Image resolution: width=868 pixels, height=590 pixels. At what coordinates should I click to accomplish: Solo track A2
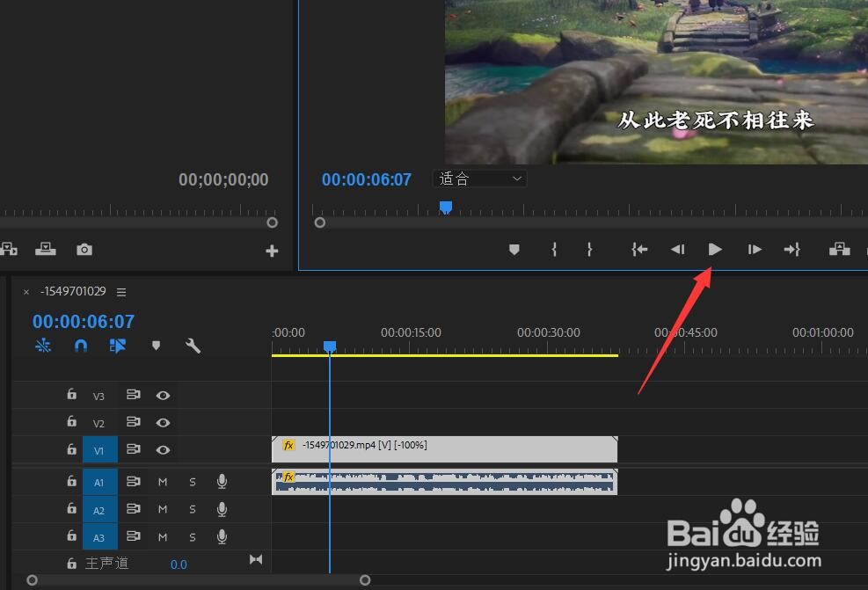click(193, 509)
